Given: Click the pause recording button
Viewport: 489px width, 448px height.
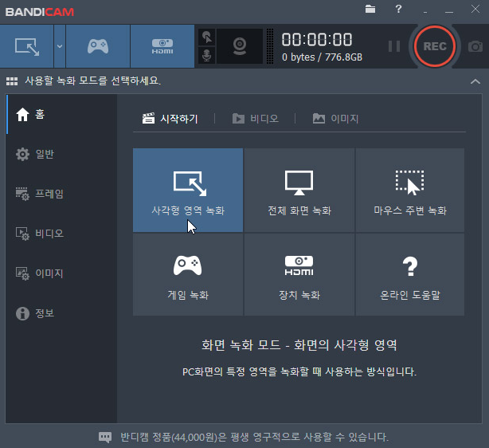Looking at the screenshot, I should [394, 46].
